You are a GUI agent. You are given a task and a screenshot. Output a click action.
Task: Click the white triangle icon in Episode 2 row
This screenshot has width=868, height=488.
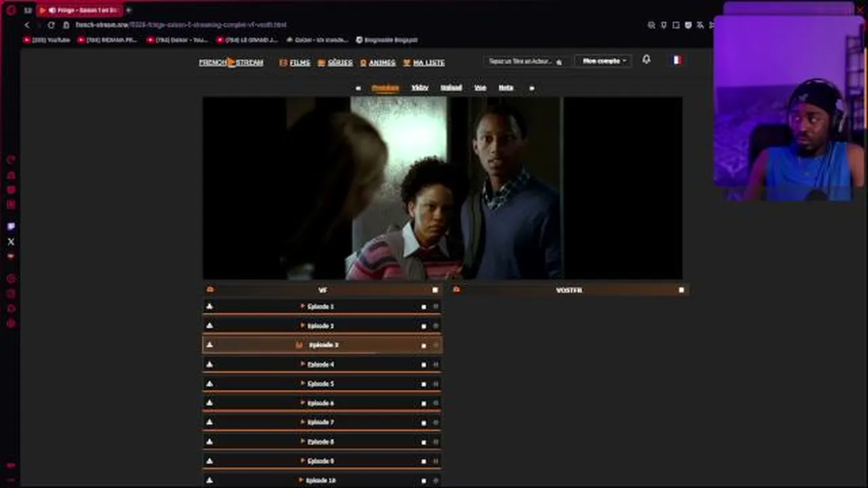coord(210,325)
